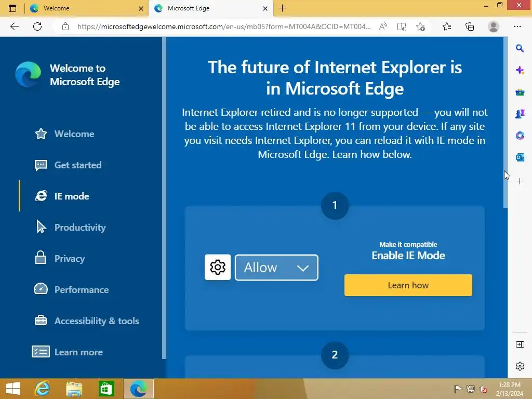Screen dimensions: 532x399
Task: Go back with the Back arrow
Action: coord(14,26)
